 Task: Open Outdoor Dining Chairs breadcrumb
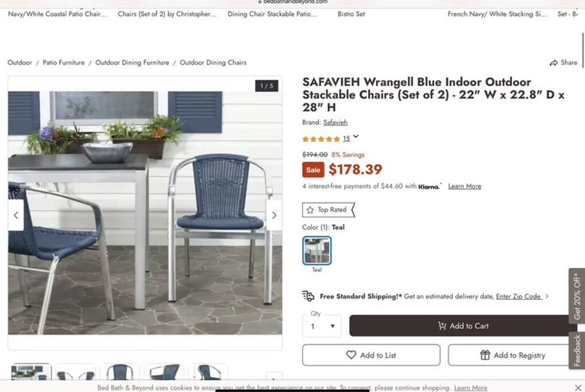pyautogui.click(x=213, y=62)
